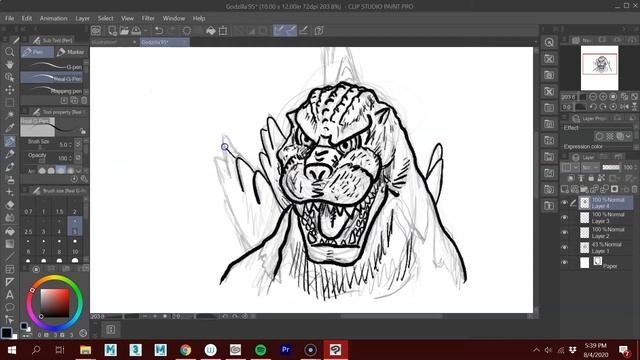Switch to the Godzilla'95 canvas tab

pyautogui.click(x=164, y=42)
